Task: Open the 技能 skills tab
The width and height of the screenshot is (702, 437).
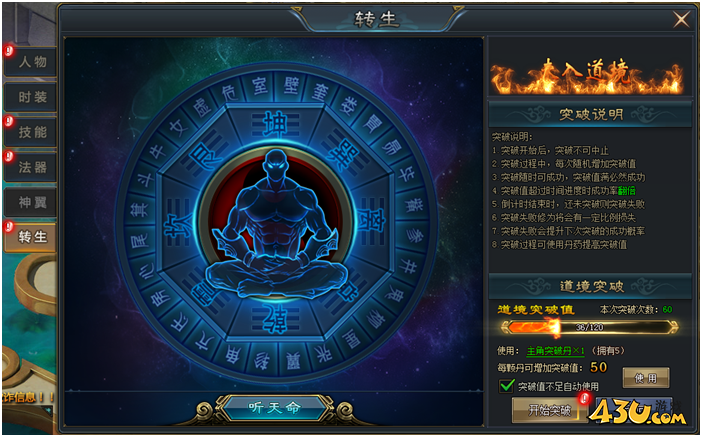Action: (30, 132)
